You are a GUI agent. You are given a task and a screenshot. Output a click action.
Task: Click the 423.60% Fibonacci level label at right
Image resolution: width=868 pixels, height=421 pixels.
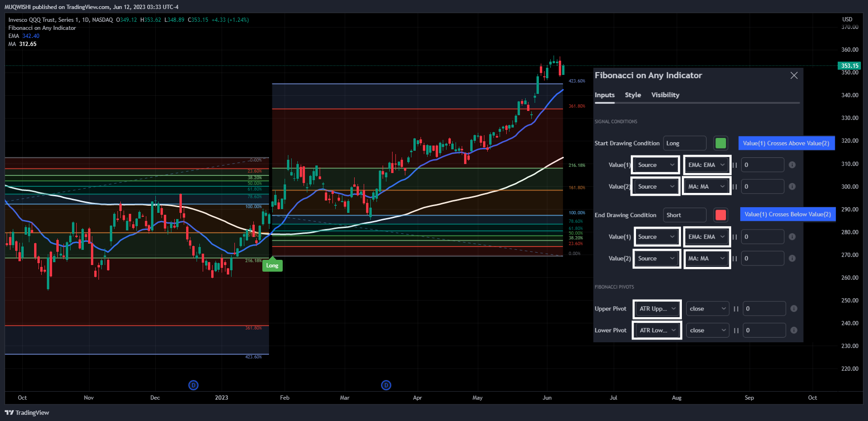[x=577, y=81]
